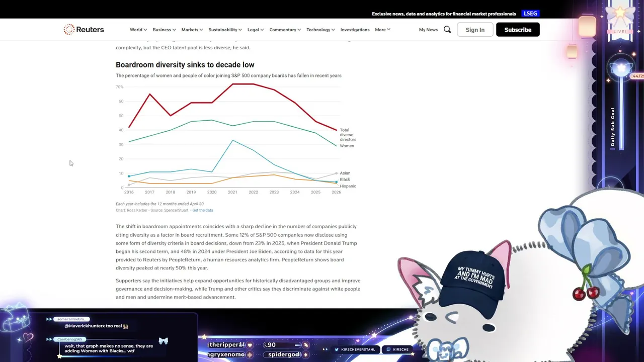Click the "spidergod!" name in the ticker
This screenshot has width=644, height=362.
tap(284, 354)
